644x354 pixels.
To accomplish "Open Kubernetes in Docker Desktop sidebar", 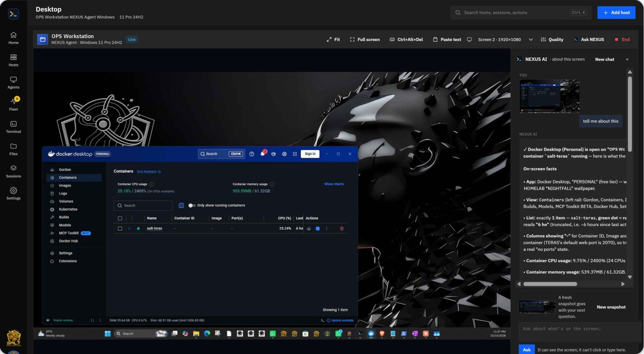I will [x=68, y=209].
